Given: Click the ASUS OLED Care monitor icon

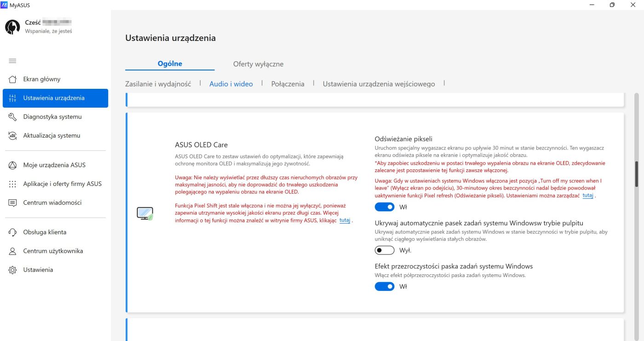Looking at the screenshot, I should coord(145,214).
